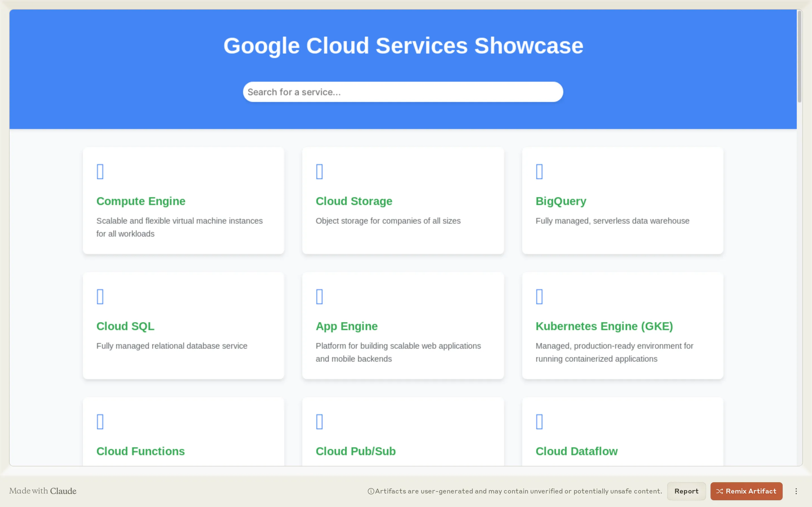
Task: Click the Kubernetes Engine (GKE) service icon
Action: pyautogui.click(x=539, y=296)
